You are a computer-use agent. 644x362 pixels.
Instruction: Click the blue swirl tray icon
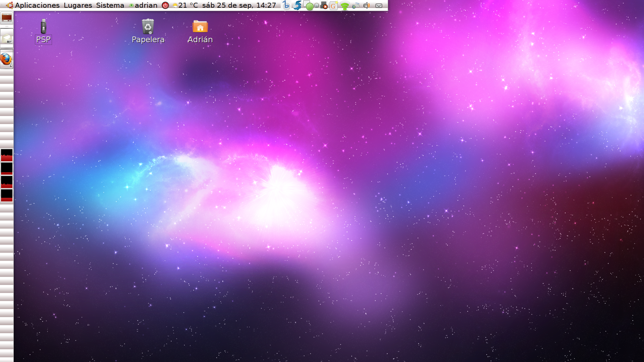(297, 5)
